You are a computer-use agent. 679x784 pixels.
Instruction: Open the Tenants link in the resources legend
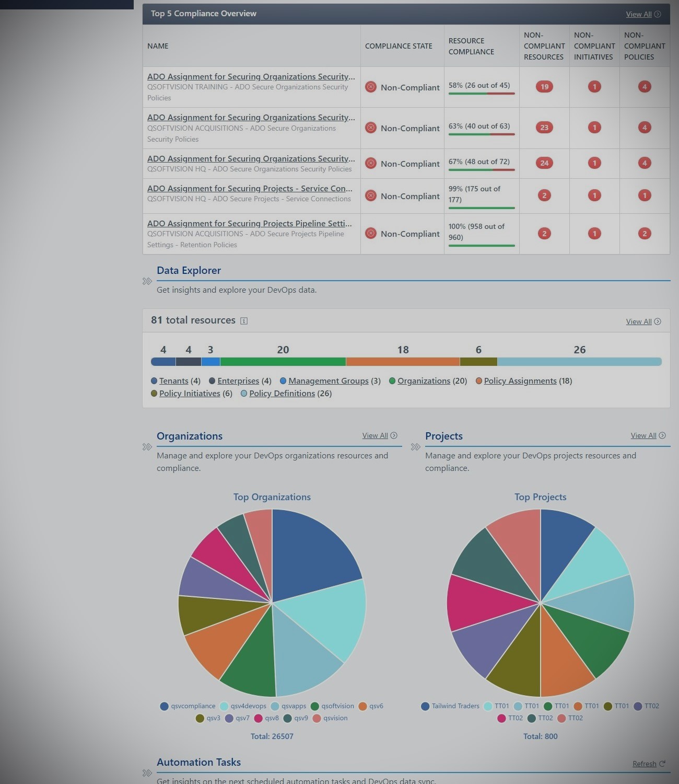click(x=173, y=381)
